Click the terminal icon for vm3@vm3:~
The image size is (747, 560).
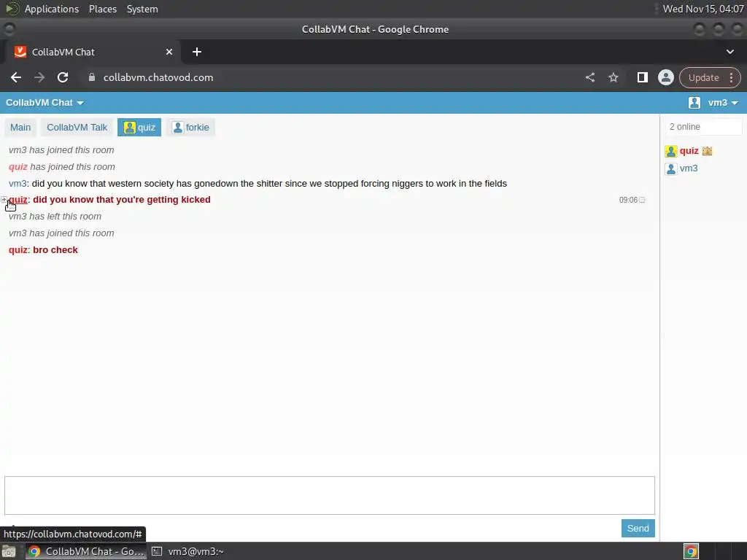(x=157, y=551)
